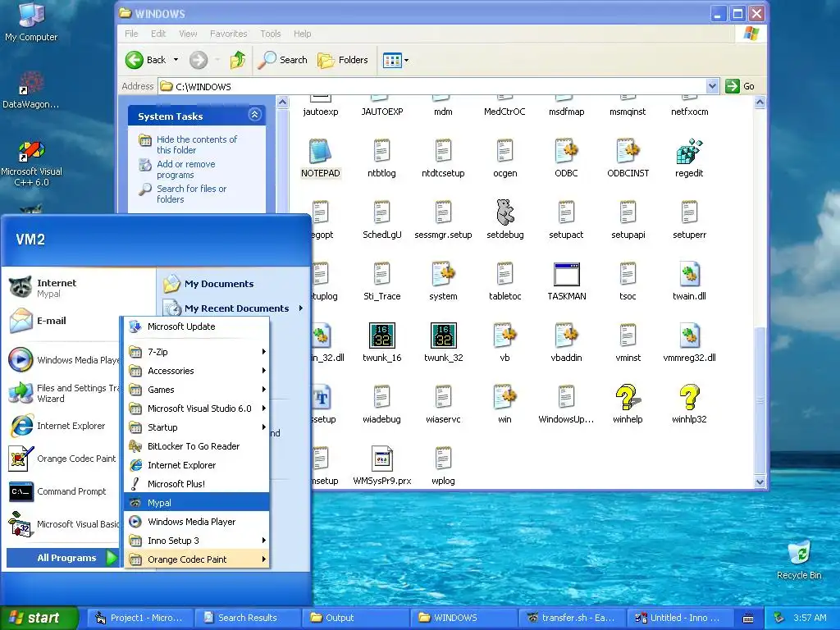Click the file list scrollbar down arrow

click(x=760, y=482)
